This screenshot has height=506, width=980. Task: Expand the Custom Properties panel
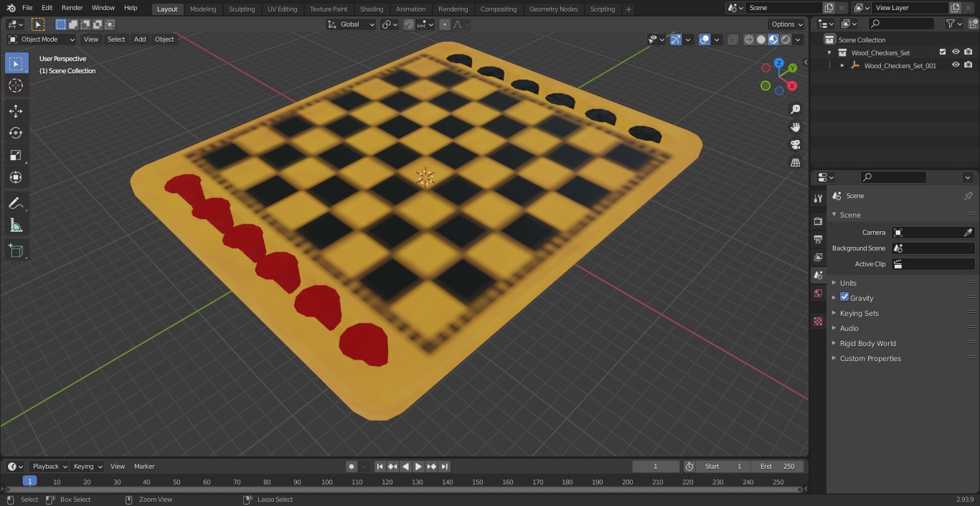tap(870, 358)
